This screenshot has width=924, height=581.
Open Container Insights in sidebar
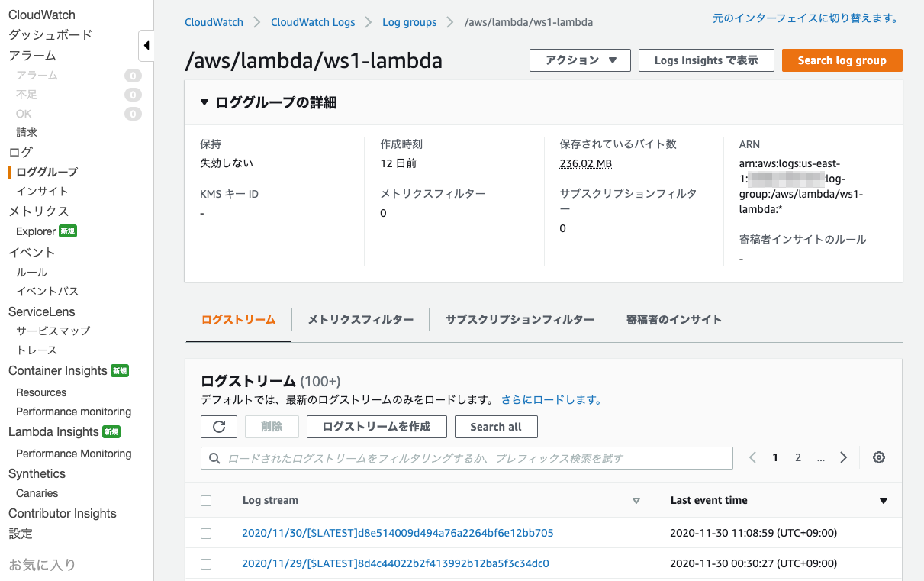pyautogui.click(x=58, y=371)
